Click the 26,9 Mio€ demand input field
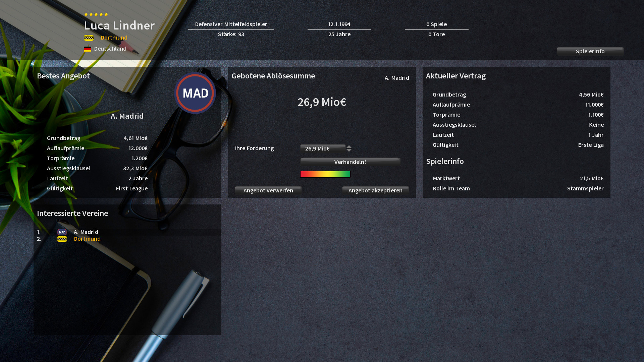Screen dimensions: 644x362 (x=322, y=148)
